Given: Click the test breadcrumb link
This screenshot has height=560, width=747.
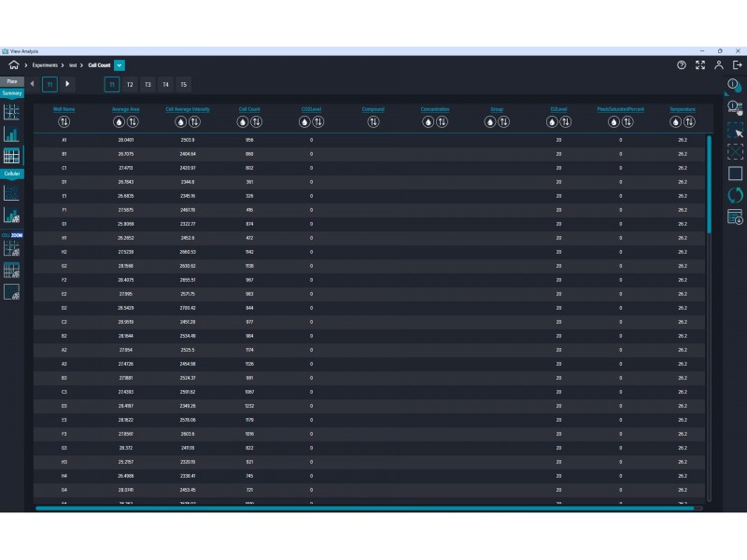Looking at the screenshot, I should pyautogui.click(x=73, y=65).
